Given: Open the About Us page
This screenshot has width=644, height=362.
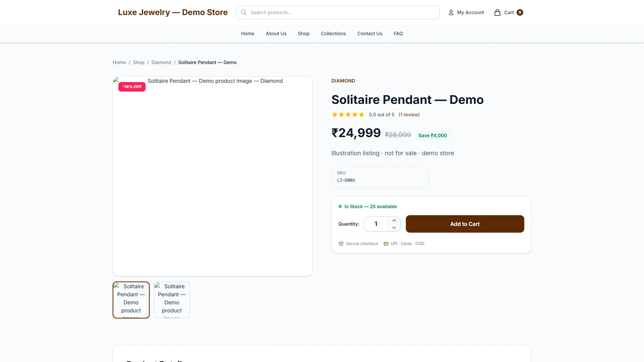Looking at the screenshot, I should [276, 34].
